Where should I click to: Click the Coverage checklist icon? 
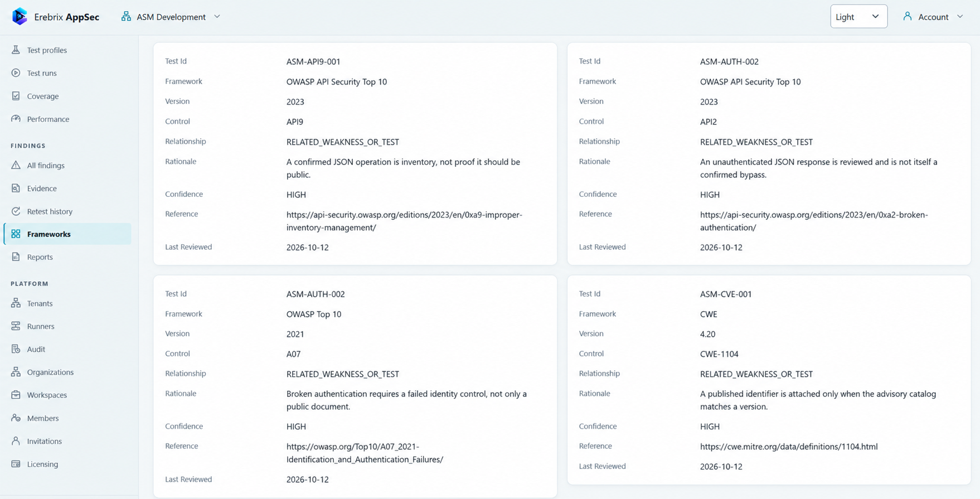(x=16, y=96)
